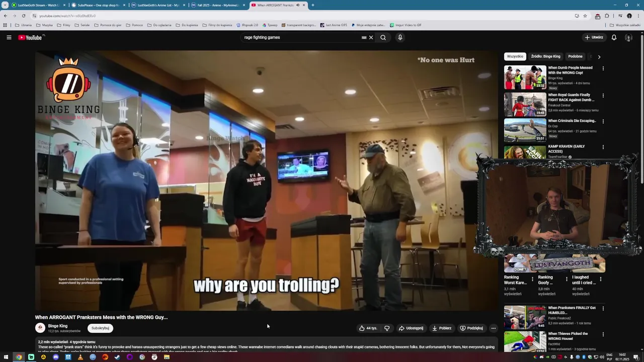
Task: Open options for 'When Thieves Picked the' video
Action: coord(603,334)
